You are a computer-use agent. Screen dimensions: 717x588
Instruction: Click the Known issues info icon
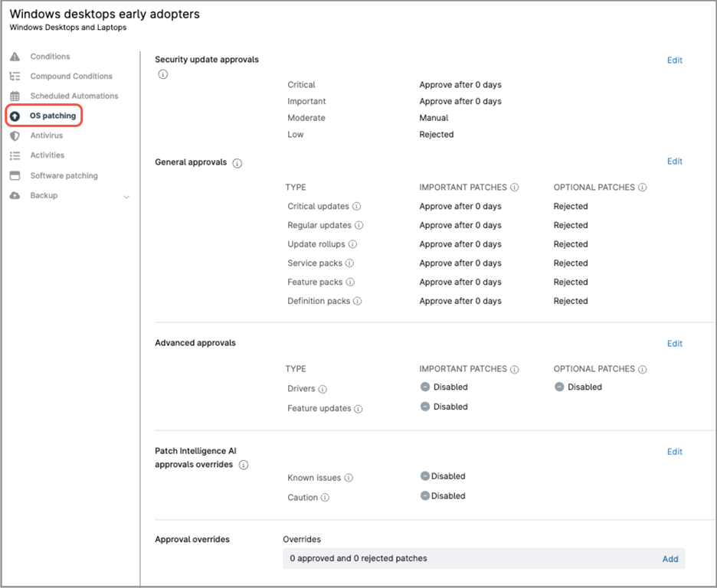tap(348, 477)
